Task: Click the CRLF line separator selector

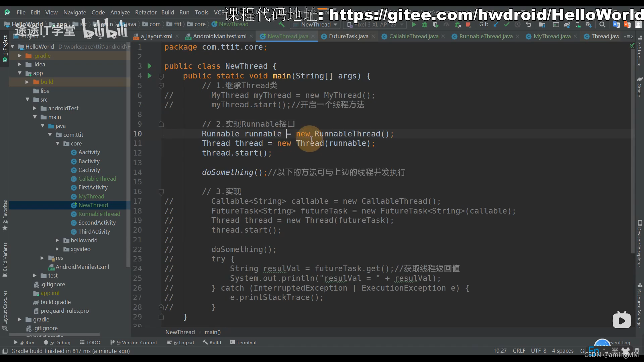Action: [x=519, y=351]
